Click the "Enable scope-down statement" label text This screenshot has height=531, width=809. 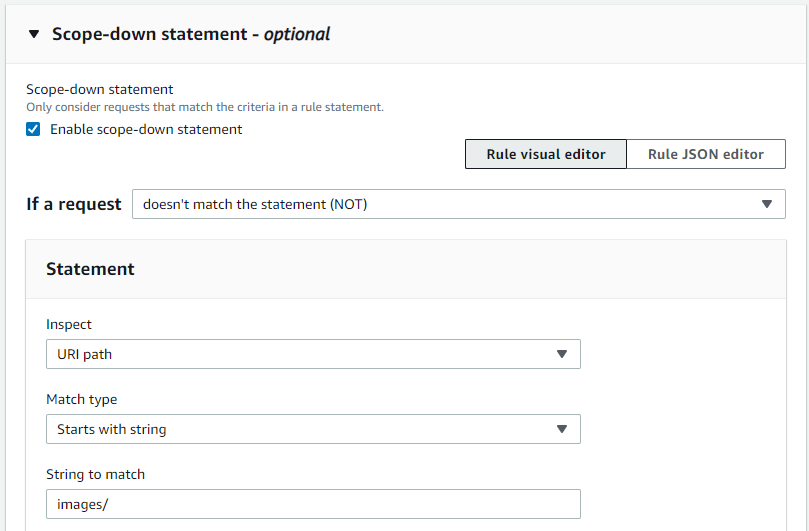[146, 129]
